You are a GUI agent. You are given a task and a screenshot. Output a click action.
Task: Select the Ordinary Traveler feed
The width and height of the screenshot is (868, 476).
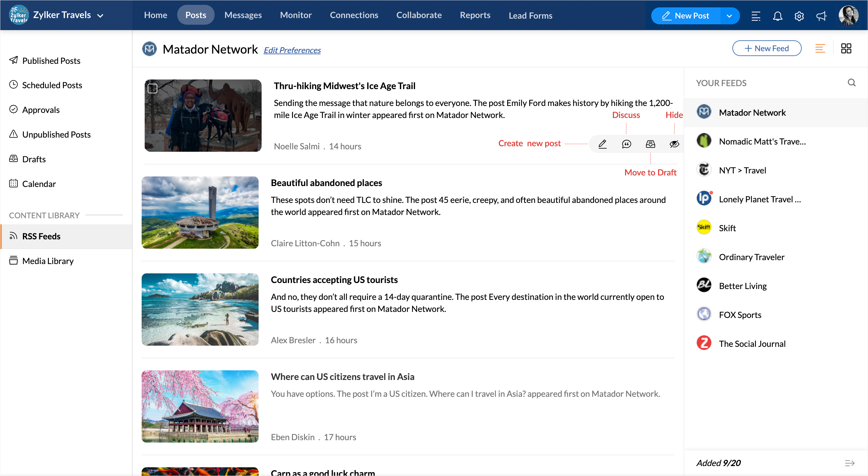pyautogui.click(x=776, y=257)
